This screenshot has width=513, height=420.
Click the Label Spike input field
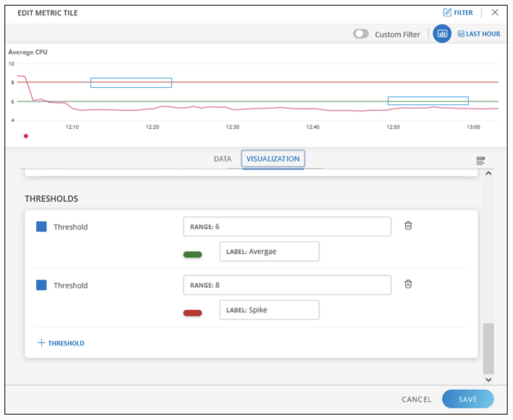pyautogui.click(x=269, y=310)
